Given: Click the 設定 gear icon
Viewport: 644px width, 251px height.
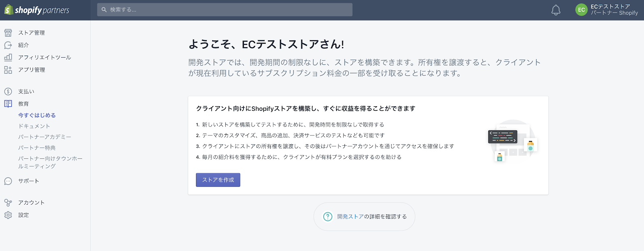Looking at the screenshot, I should click(8, 215).
